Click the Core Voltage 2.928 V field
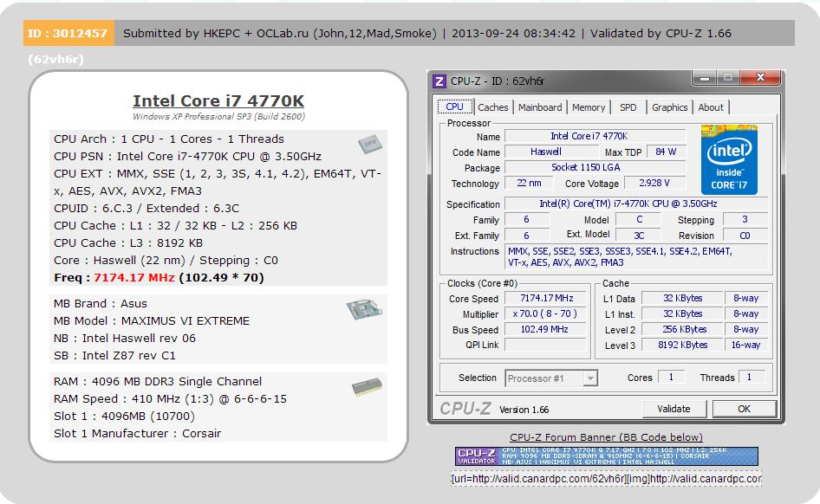Viewport: 820px width, 504px height. tap(654, 183)
